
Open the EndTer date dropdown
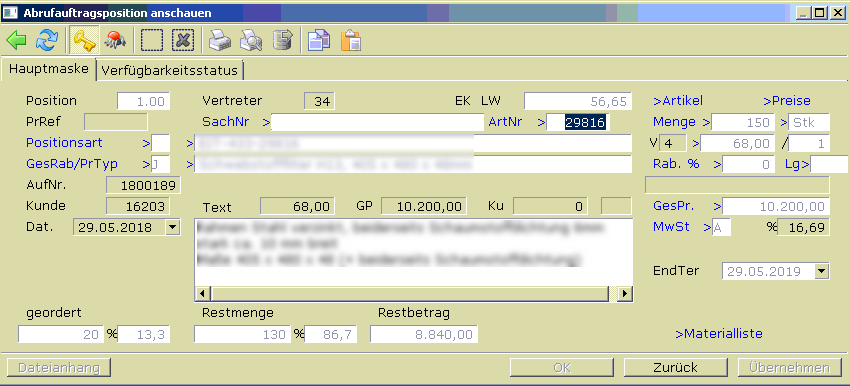[822, 271]
